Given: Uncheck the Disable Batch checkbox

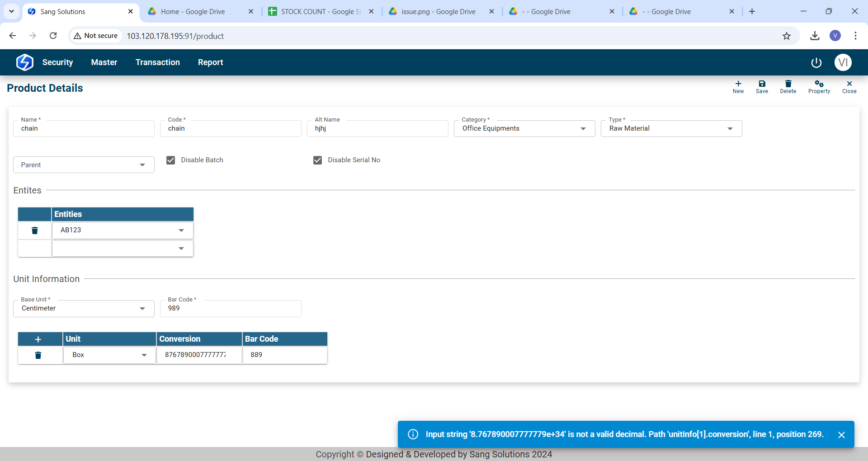Looking at the screenshot, I should (171, 160).
